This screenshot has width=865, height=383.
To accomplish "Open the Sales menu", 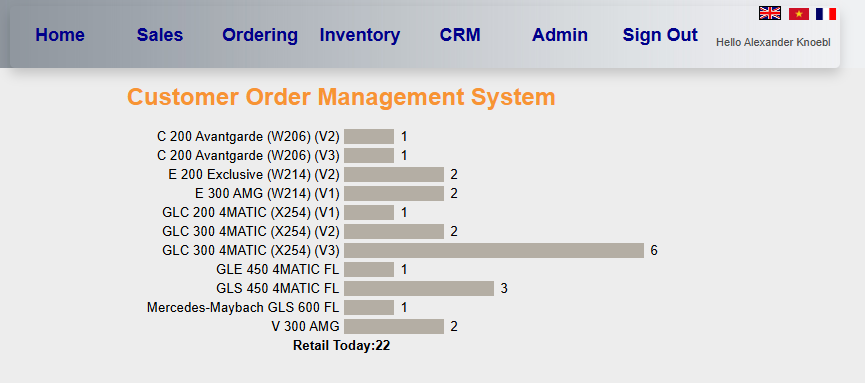I will point(160,35).
